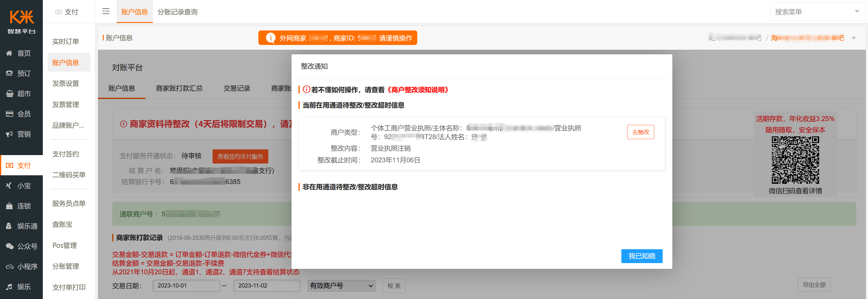The width and height of the screenshot is (868, 299).
Task: Click the 支付 payment icon in left sidebar
Action: (x=9, y=165)
